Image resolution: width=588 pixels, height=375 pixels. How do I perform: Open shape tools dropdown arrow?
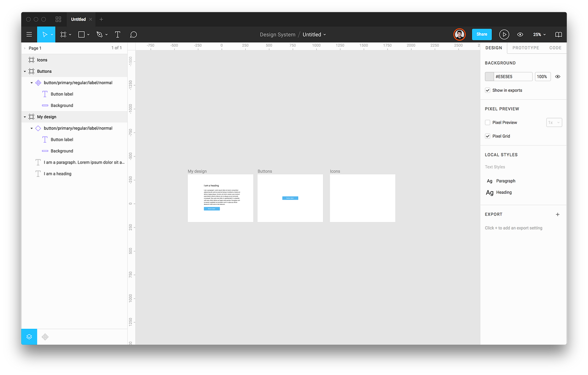pyautogui.click(x=88, y=34)
